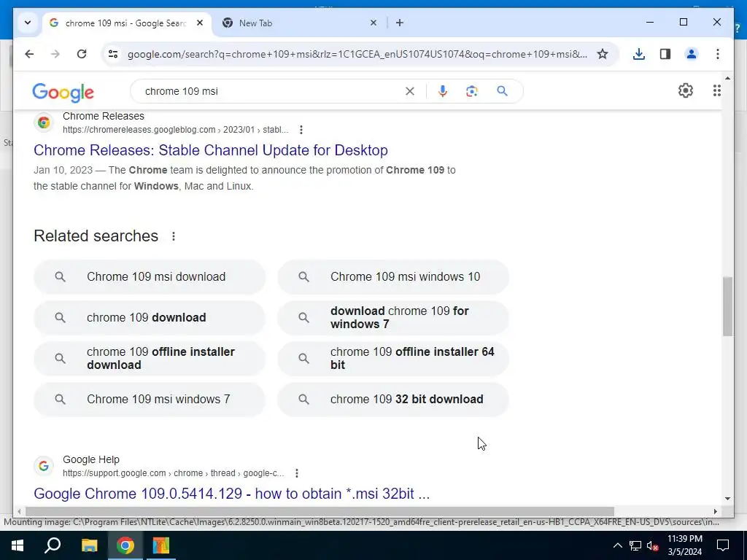Viewport: 747px width, 560px height.
Task: Switch to NTLite app in taskbar
Action: click(x=161, y=545)
